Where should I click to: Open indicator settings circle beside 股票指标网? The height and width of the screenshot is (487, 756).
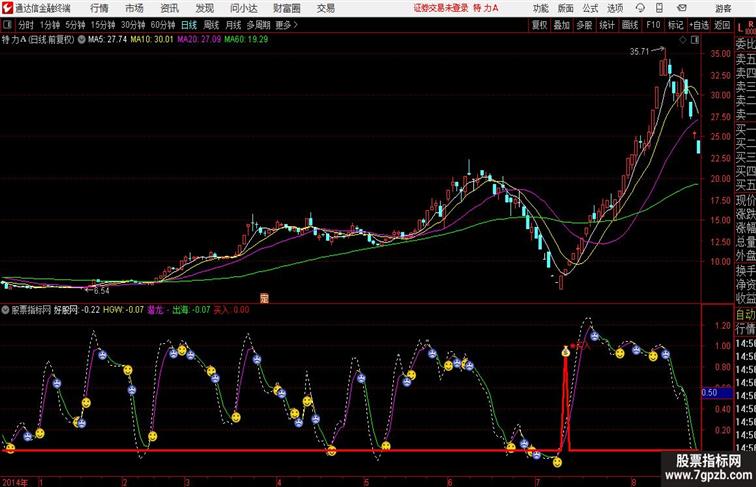(5, 310)
